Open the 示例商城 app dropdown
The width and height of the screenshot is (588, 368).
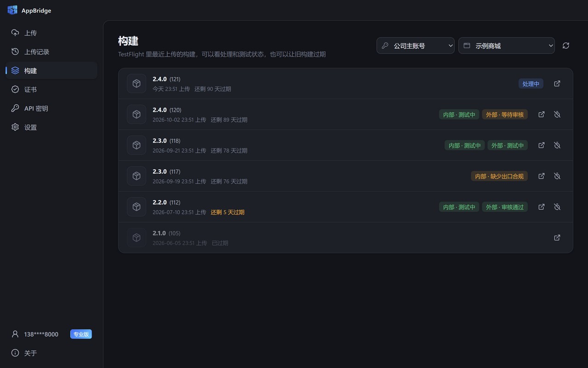point(507,46)
